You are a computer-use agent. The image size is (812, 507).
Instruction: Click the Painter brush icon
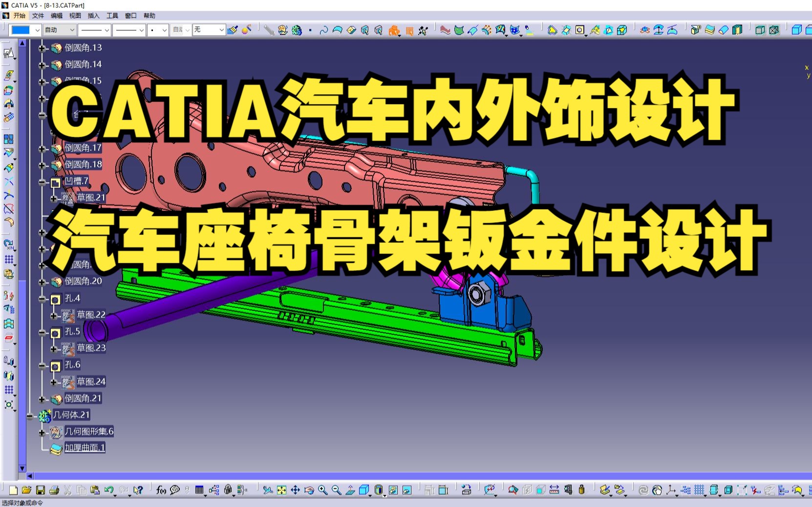[233, 30]
